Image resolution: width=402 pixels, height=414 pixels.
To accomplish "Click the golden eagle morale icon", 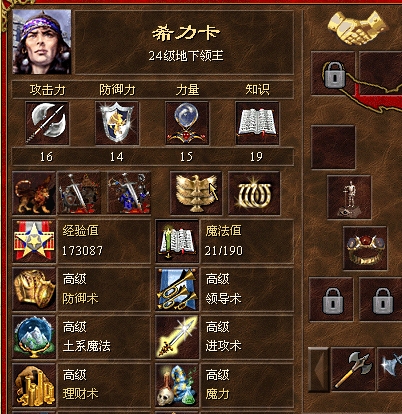I will tap(196, 193).
